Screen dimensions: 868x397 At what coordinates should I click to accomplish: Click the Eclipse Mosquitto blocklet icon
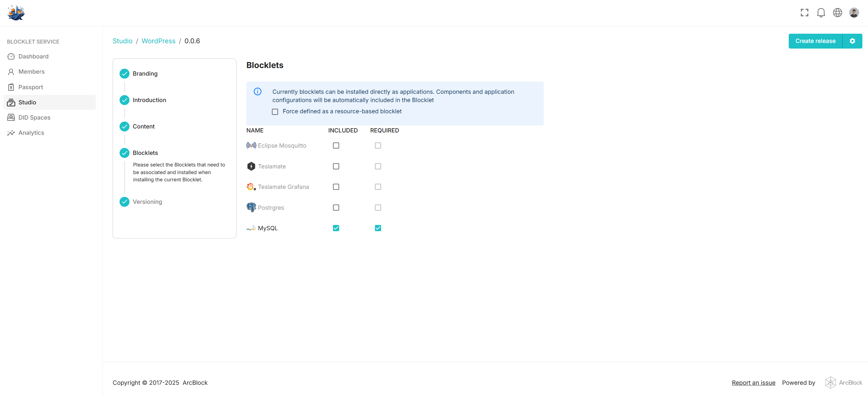[x=251, y=146]
